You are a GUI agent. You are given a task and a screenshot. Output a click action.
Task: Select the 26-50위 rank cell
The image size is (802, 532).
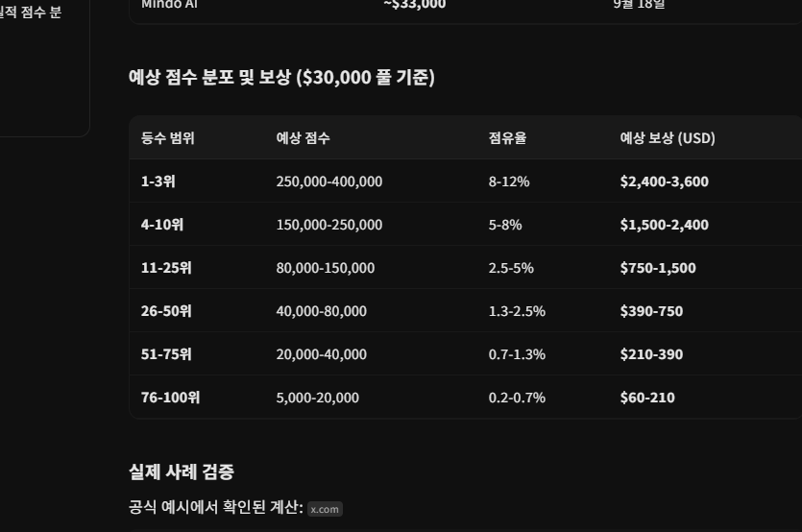166,311
